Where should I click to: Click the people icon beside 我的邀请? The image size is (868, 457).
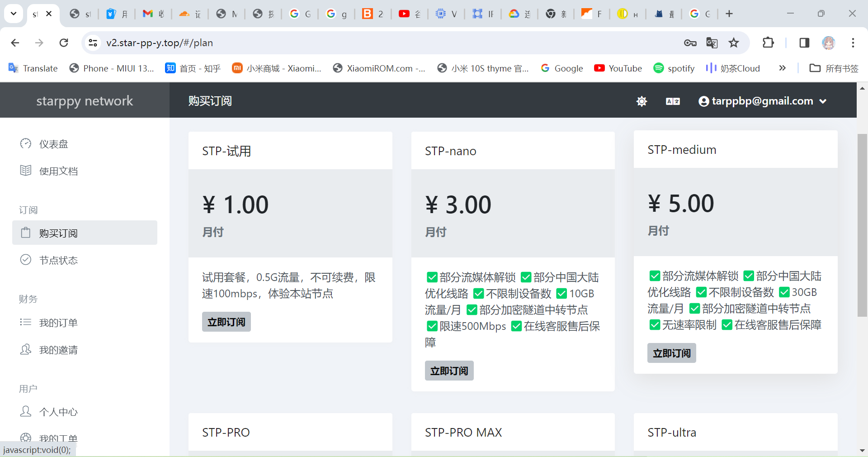26,349
